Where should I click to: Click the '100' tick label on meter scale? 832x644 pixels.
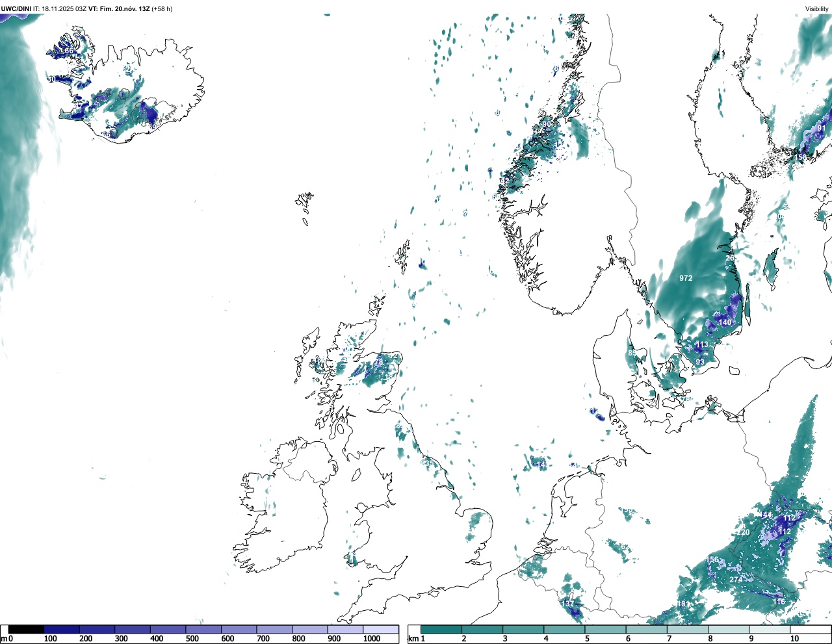50,639
